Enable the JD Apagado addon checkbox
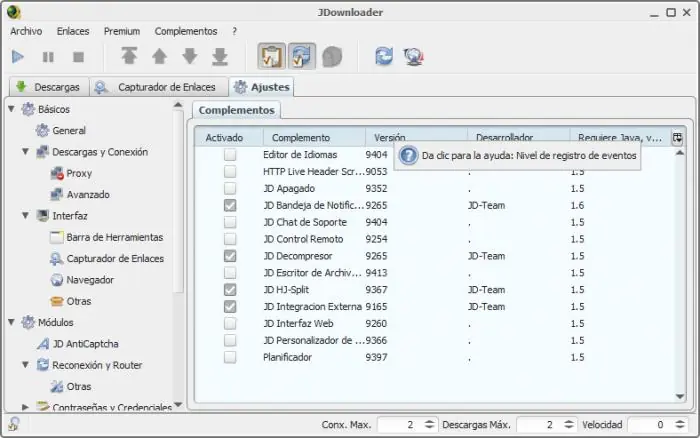This screenshot has height=438, width=700. pos(230,188)
